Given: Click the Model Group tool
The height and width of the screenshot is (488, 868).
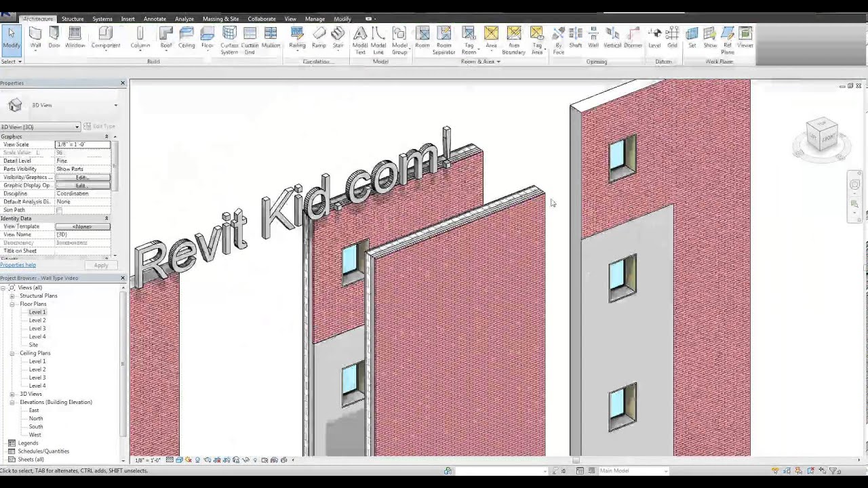Looking at the screenshot, I should point(399,41).
